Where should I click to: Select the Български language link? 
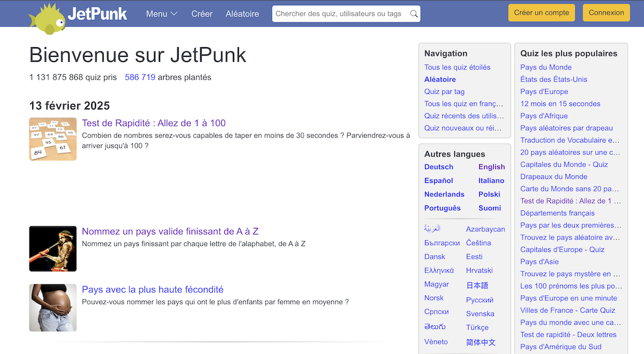(x=442, y=243)
